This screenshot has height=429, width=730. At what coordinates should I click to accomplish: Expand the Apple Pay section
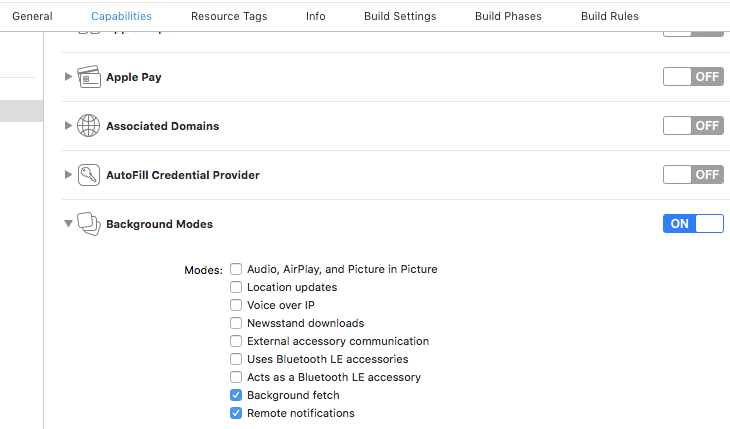tap(68, 76)
